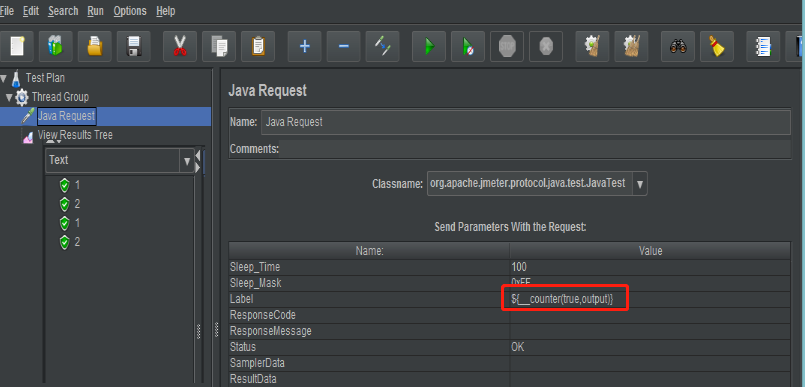807x387 pixels.
Task: Select the SamplerData parameter row
Action: [x=510, y=363]
